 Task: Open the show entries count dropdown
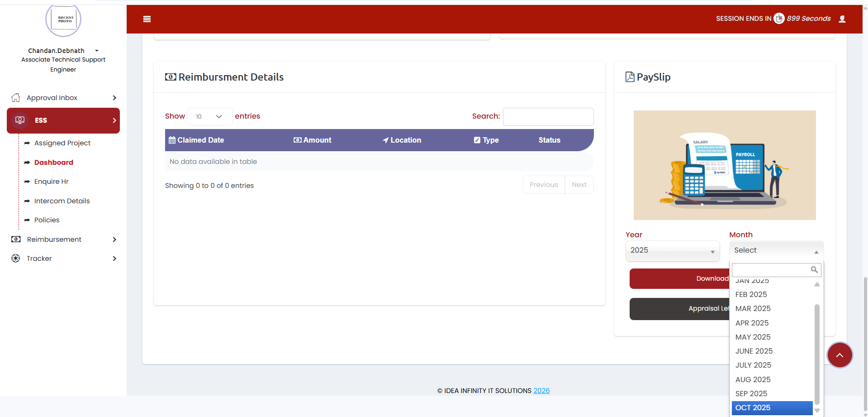tap(209, 116)
